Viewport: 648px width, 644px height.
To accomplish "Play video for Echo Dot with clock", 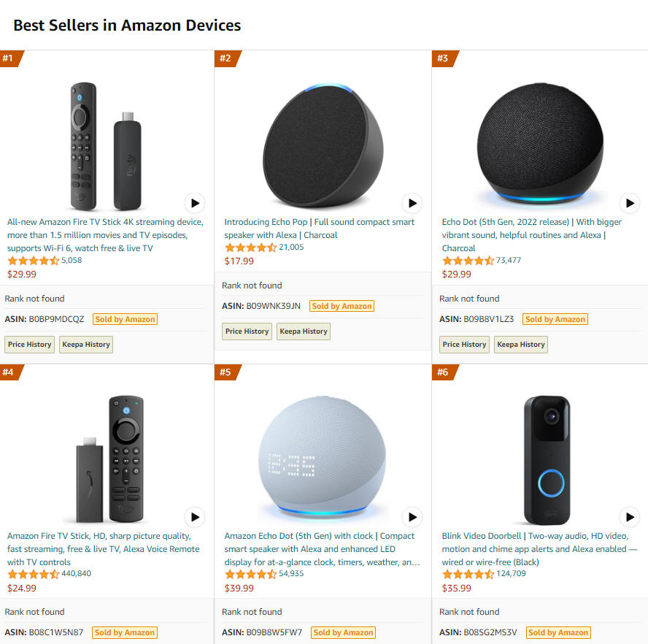I will coord(412,517).
